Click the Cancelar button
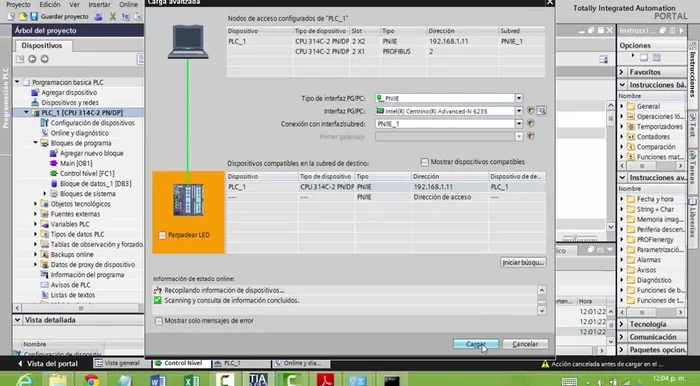Screen dimensions: 700x386 click(525, 344)
